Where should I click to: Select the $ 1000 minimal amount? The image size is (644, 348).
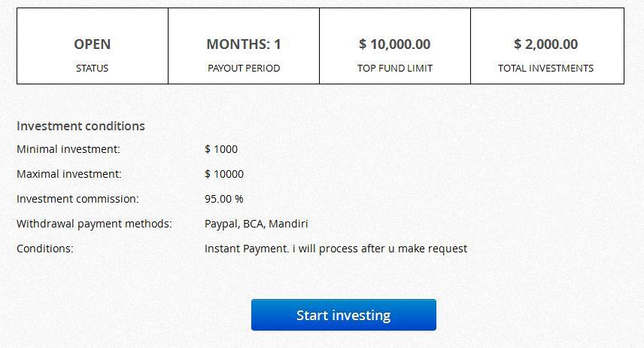[220, 149]
